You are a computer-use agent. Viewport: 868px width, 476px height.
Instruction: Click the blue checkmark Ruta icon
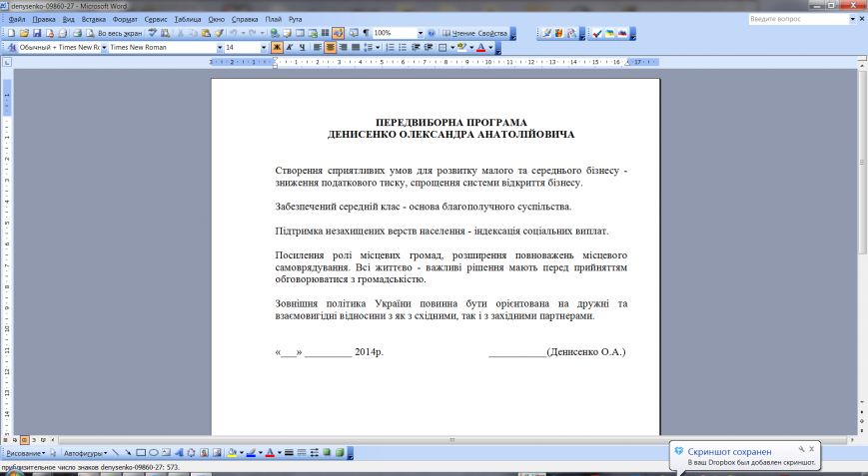pyautogui.click(x=596, y=34)
